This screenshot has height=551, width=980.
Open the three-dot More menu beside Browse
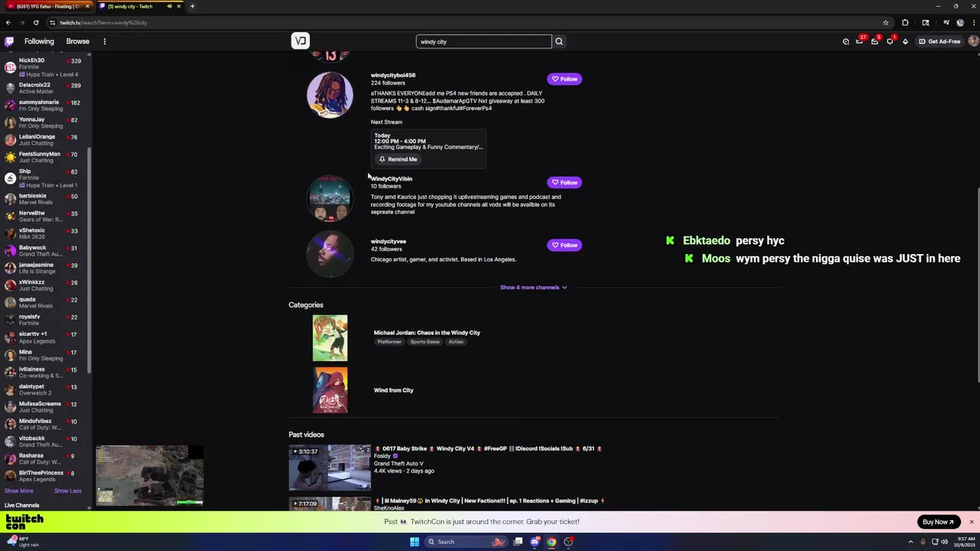[104, 41]
